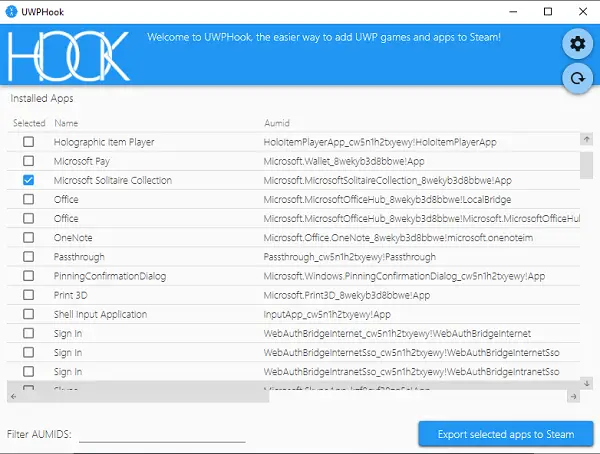Select Microsoft Solitaire Collection name
600x454 pixels.
tap(113, 180)
